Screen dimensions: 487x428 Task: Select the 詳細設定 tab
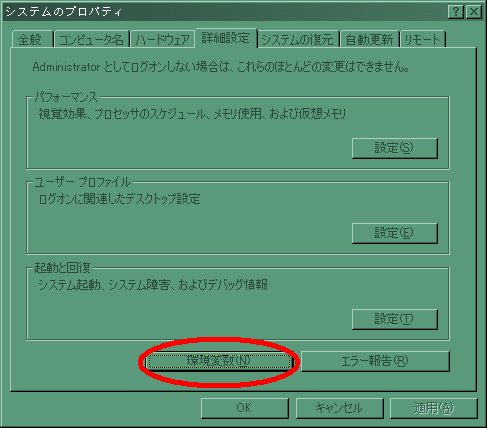point(226,38)
